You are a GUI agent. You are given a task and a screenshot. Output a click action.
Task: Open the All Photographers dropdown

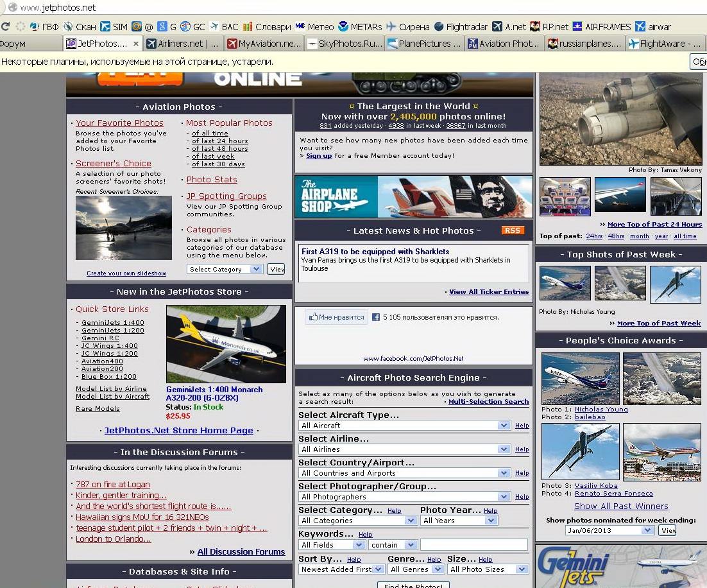404,497
